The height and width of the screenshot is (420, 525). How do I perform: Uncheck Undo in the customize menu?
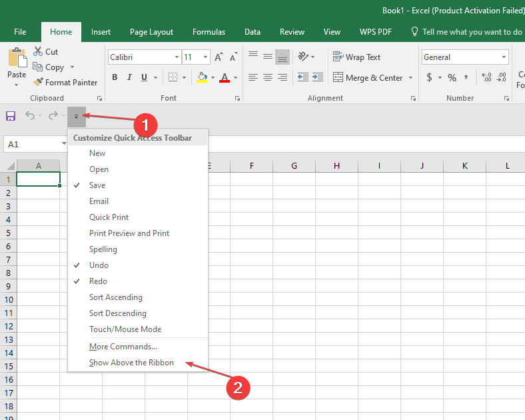tap(99, 265)
